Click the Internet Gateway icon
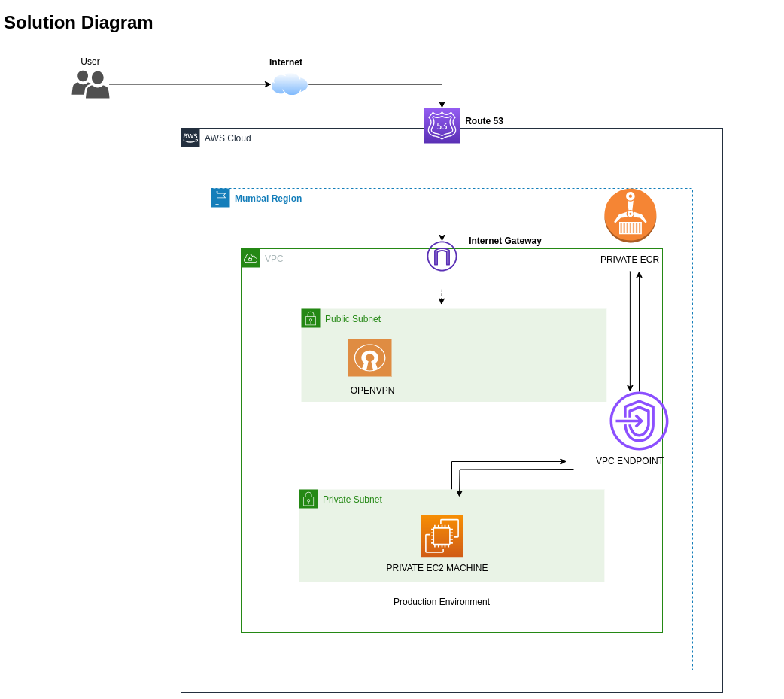 pyautogui.click(x=442, y=256)
